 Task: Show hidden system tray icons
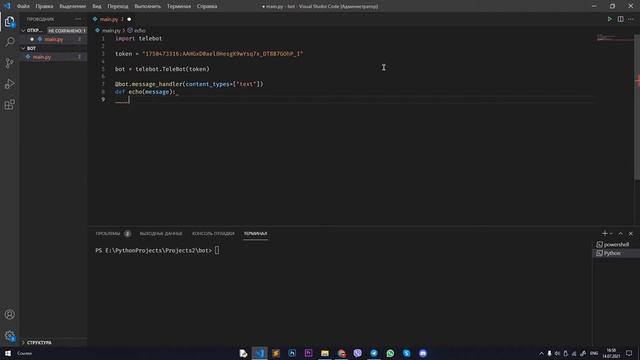(x=541, y=353)
